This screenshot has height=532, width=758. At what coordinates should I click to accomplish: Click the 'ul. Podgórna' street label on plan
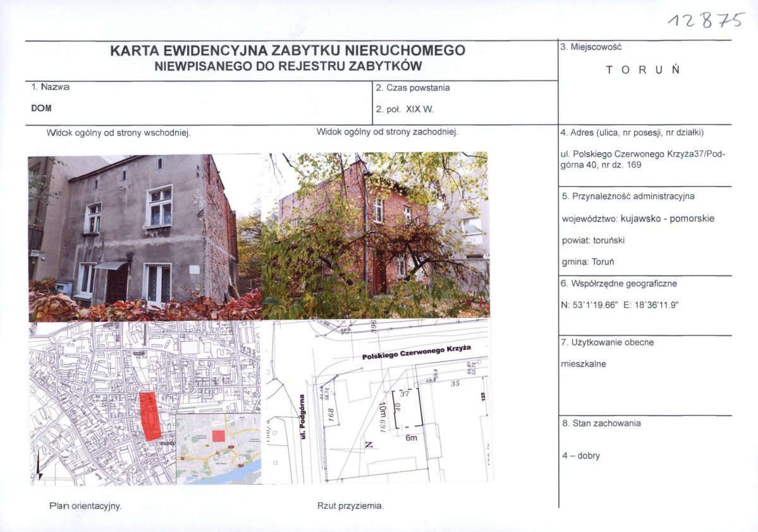303,416
